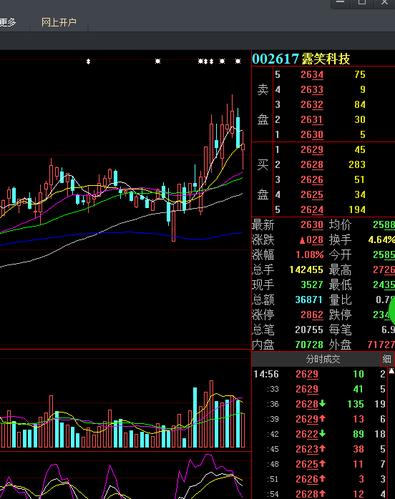Click the tallest cyan volume bar
Screen dimensions: 395x499
click(x=195, y=417)
